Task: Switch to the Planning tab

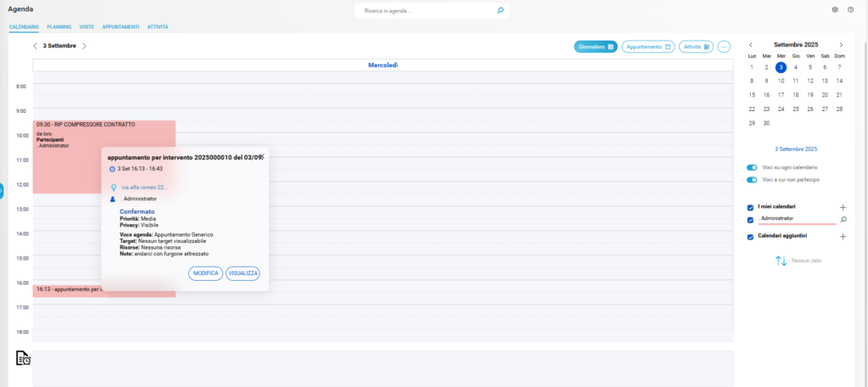Action: [59, 27]
